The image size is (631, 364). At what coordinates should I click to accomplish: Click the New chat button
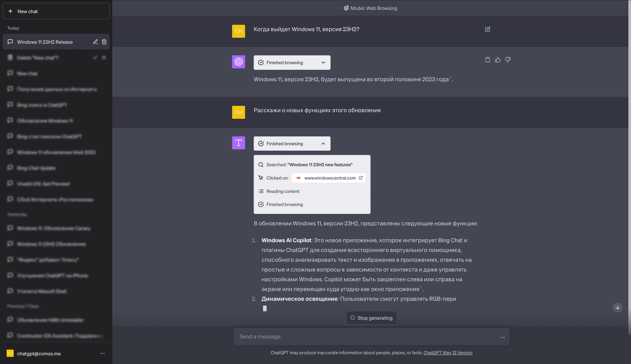(56, 11)
